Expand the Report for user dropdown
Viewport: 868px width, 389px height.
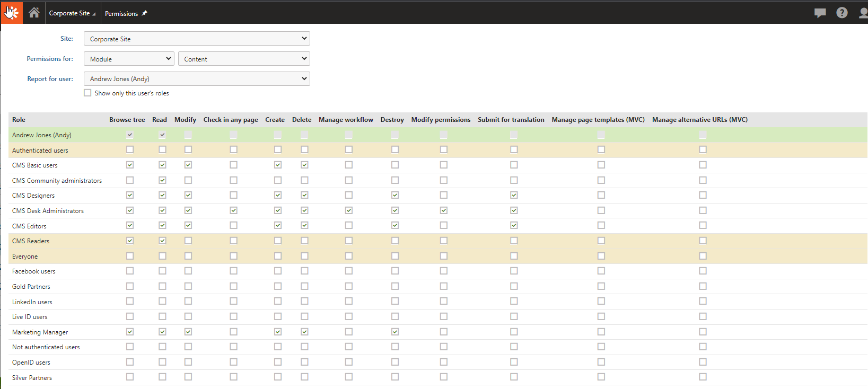pos(197,79)
